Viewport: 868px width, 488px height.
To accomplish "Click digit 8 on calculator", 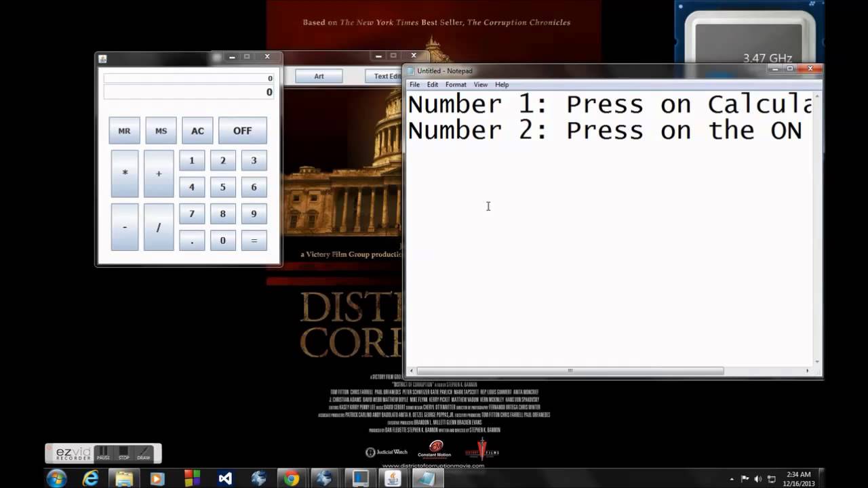I will coord(223,213).
